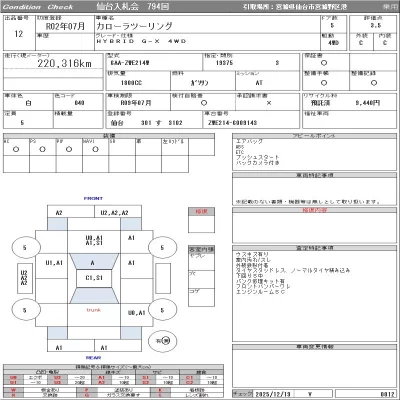Image resolution: width=400 pixels, height=400 pixels.
Task: Select the check date 2025/12/13
Action: [x=273, y=394]
